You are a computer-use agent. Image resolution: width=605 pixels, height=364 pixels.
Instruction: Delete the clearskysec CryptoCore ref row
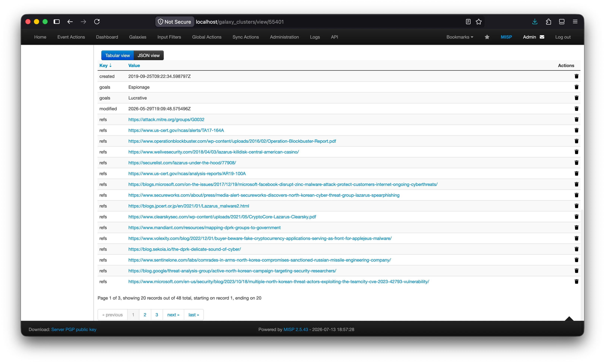click(x=576, y=217)
